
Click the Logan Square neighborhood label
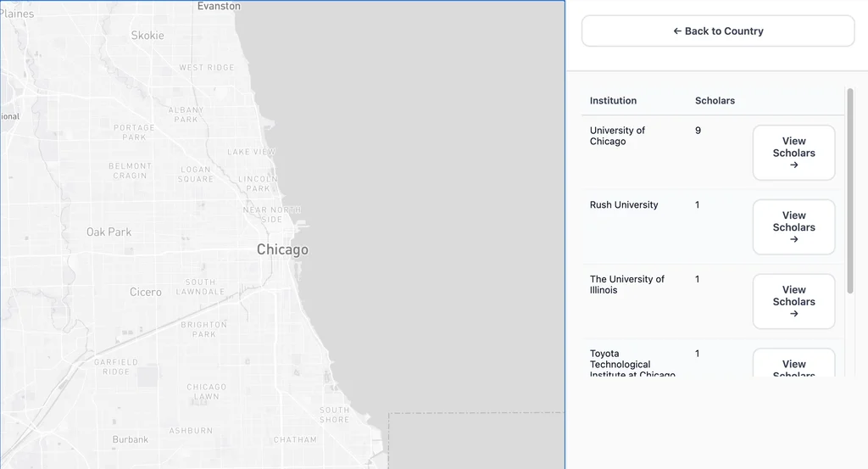196,175
